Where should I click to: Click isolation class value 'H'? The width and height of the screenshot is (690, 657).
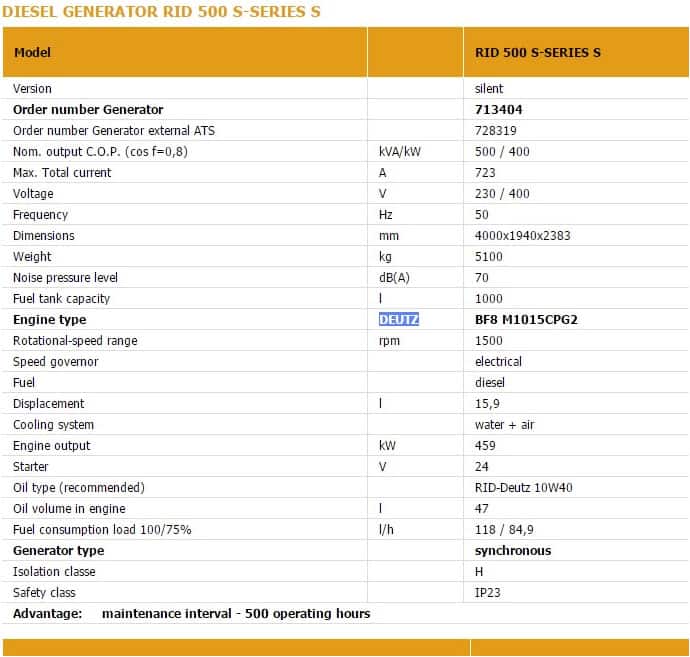(x=479, y=572)
